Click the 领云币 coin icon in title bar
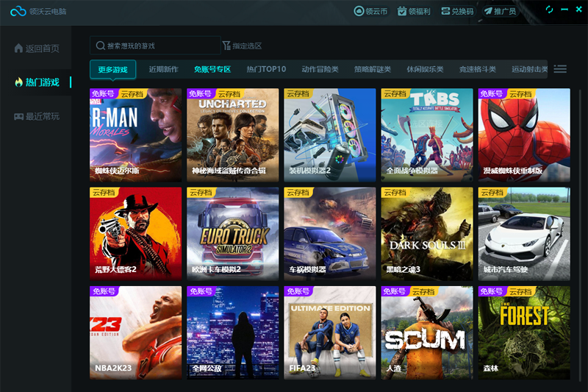The image size is (588, 392). tap(359, 11)
